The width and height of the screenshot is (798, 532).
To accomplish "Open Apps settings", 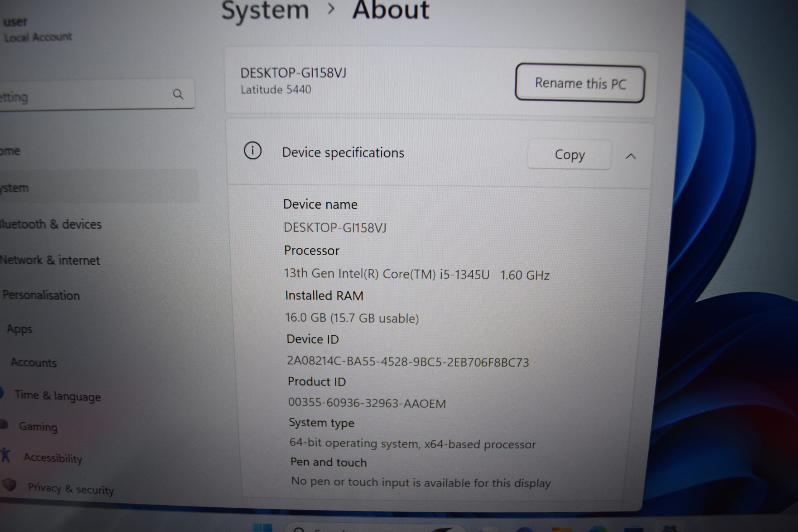I will (20, 329).
